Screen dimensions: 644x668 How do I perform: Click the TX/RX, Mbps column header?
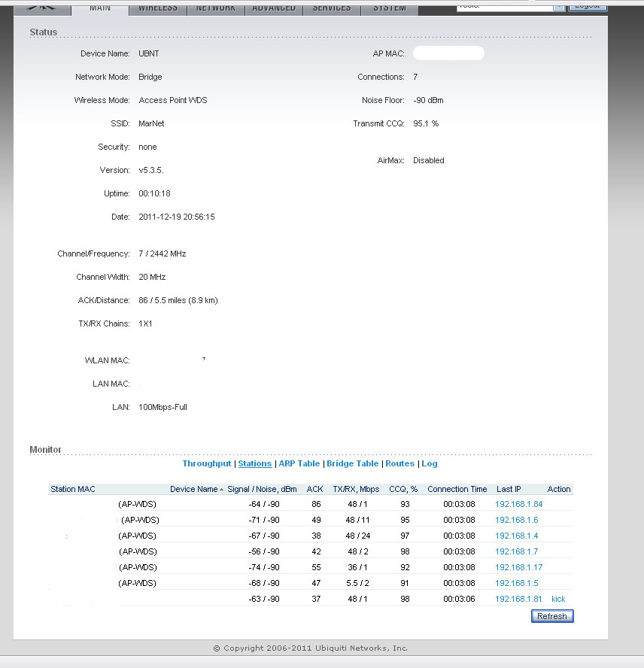(356, 489)
